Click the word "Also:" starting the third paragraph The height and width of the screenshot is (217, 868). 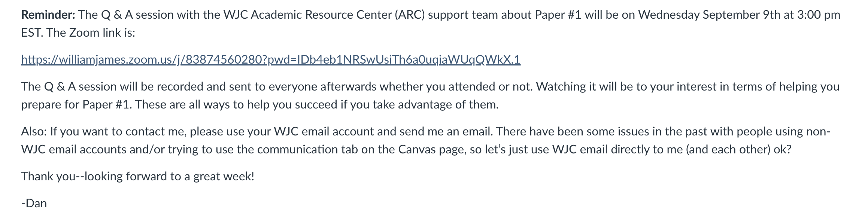point(34,131)
